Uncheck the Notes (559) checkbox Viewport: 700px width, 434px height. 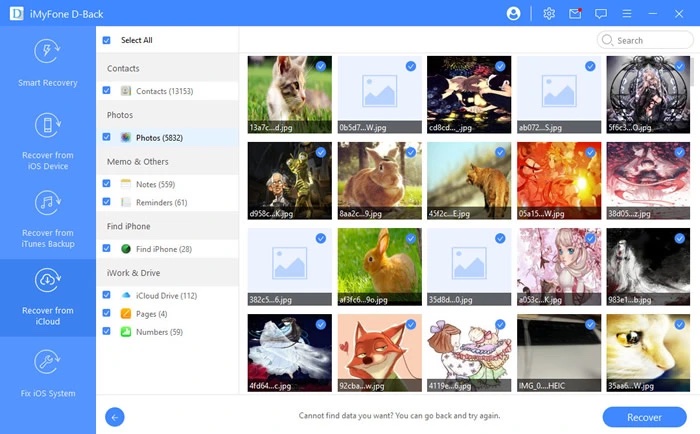coord(106,183)
